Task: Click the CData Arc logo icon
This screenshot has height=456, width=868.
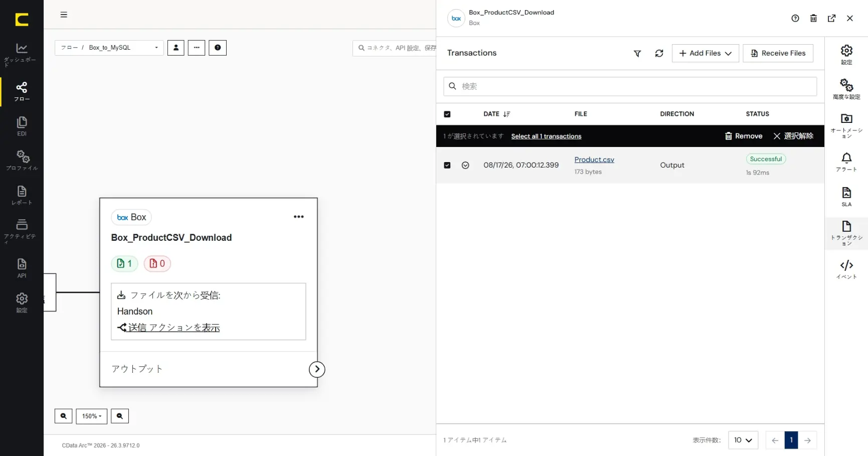Action: 22,20
